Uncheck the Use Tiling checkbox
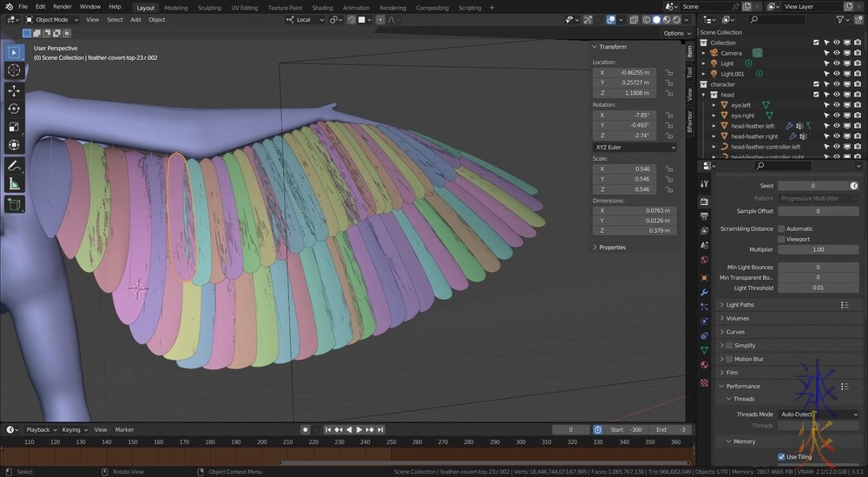This screenshot has height=477, width=868. coord(781,456)
